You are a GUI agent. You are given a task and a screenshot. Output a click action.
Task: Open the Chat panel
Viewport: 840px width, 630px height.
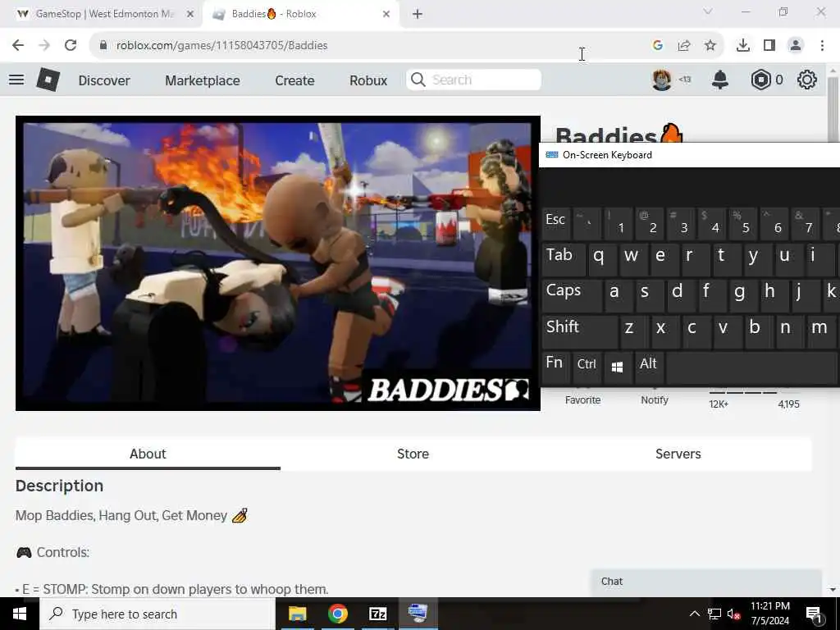(x=706, y=582)
